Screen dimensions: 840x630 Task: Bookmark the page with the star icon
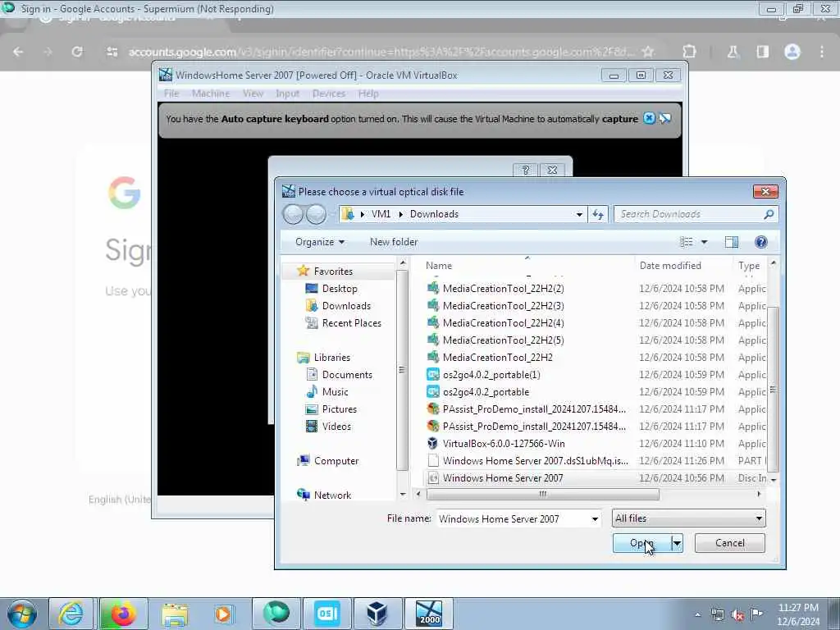pyautogui.click(x=648, y=52)
